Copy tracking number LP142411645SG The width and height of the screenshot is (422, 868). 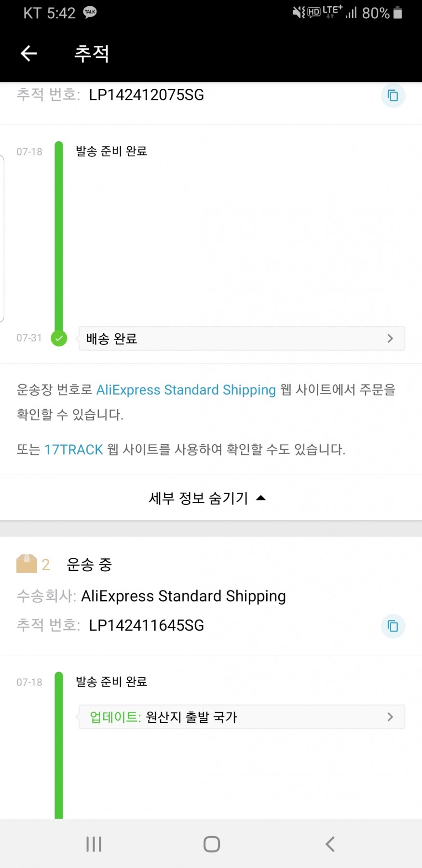pos(393,626)
